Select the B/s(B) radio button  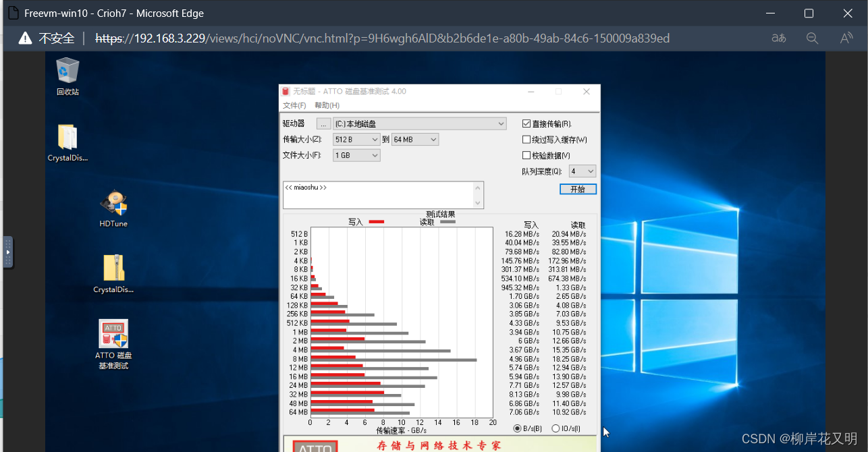518,428
